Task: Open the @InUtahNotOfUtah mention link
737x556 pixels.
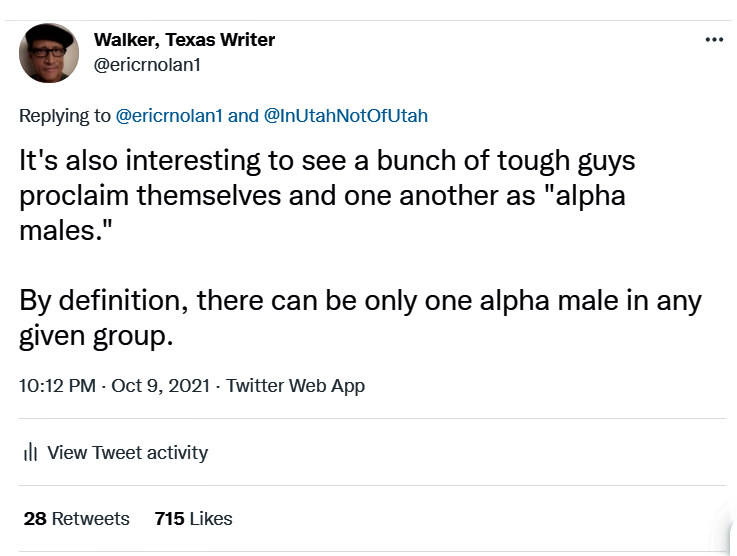Action: pos(345,115)
